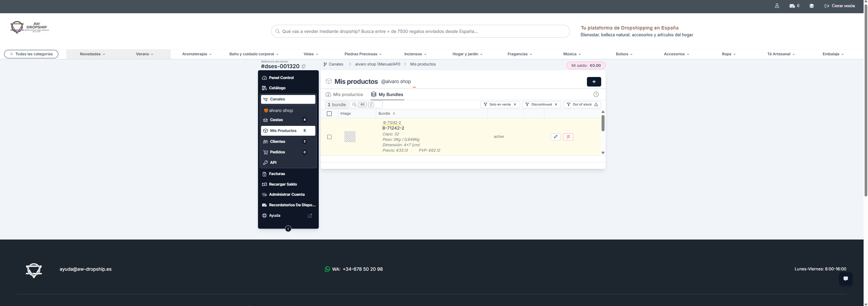Focus the bundle filter search box

tap(366, 104)
